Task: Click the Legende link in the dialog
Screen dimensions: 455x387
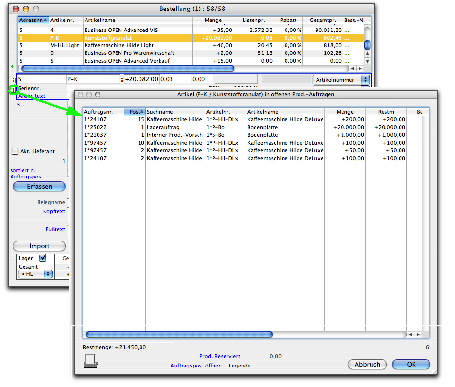Action: coord(239,366)
